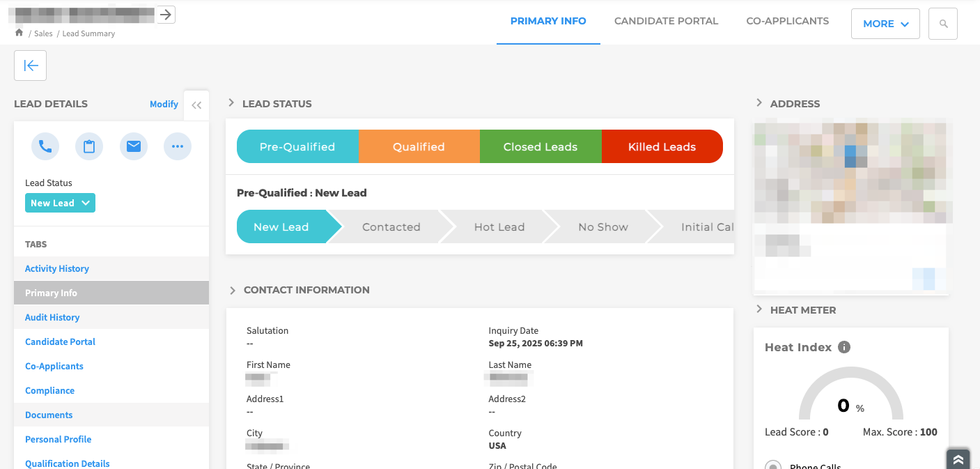Open the clipboard task icon in Lead Details
This screenshot has width=980, height=469.
click(x=89, y=146)
